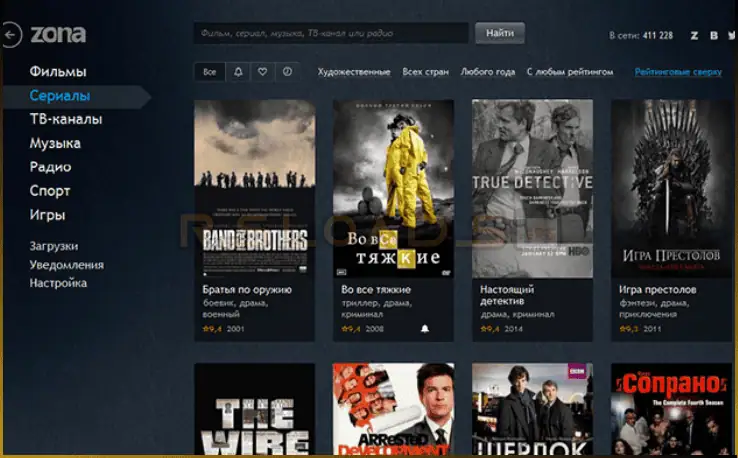Click the zona logo

[58, 35]
